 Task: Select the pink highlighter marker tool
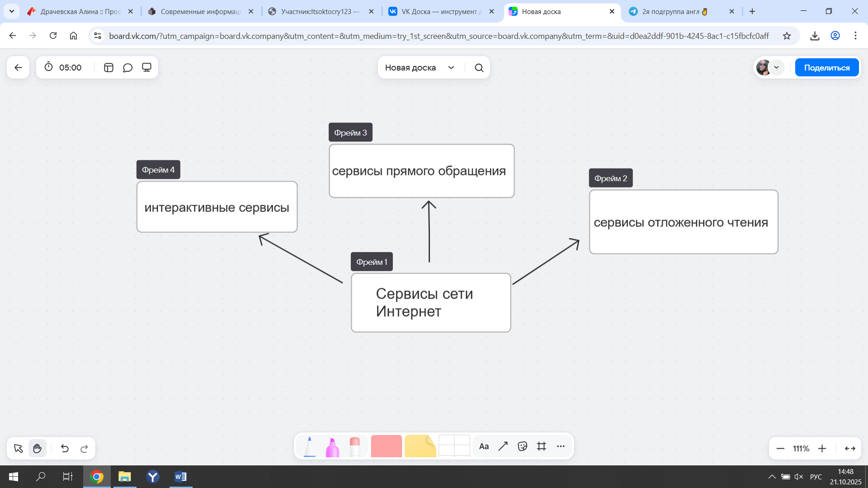332,446
